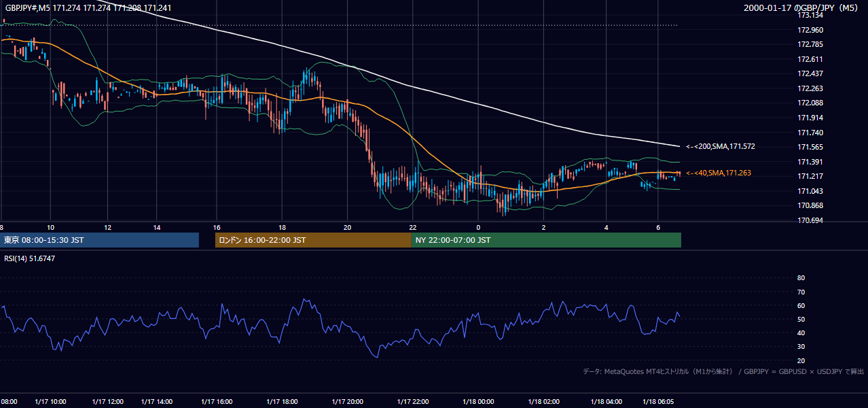This screenshot has width=868, height=408.
Task: Click hour 10 on price chart time axis
Action: (50, 227)
